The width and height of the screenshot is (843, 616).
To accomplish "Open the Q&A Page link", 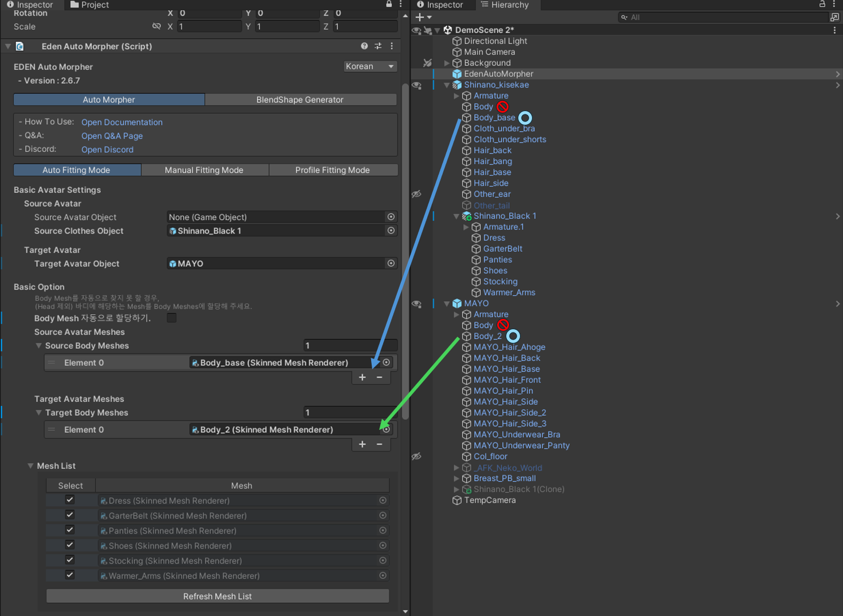I will (x=112, y=136).
